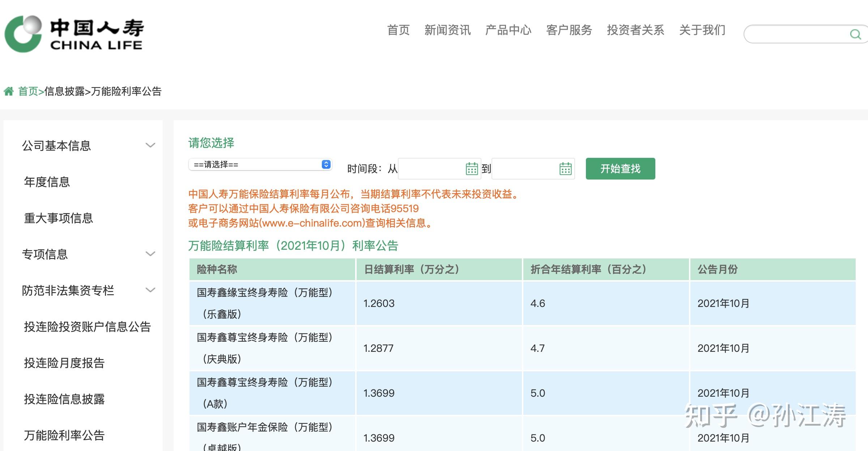Click 信息披露 in the breadcrumb
Screen dimensions: 868x451
tap(64, 91)
